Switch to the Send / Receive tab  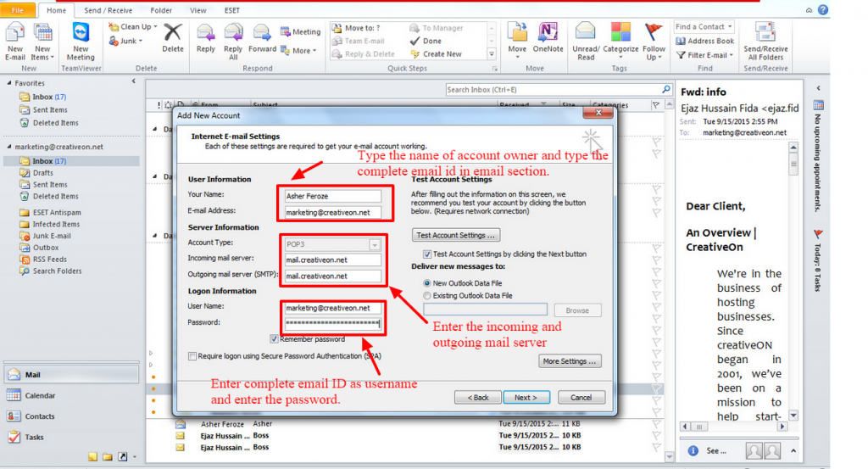pyautogui.click(x=108, y=10)
